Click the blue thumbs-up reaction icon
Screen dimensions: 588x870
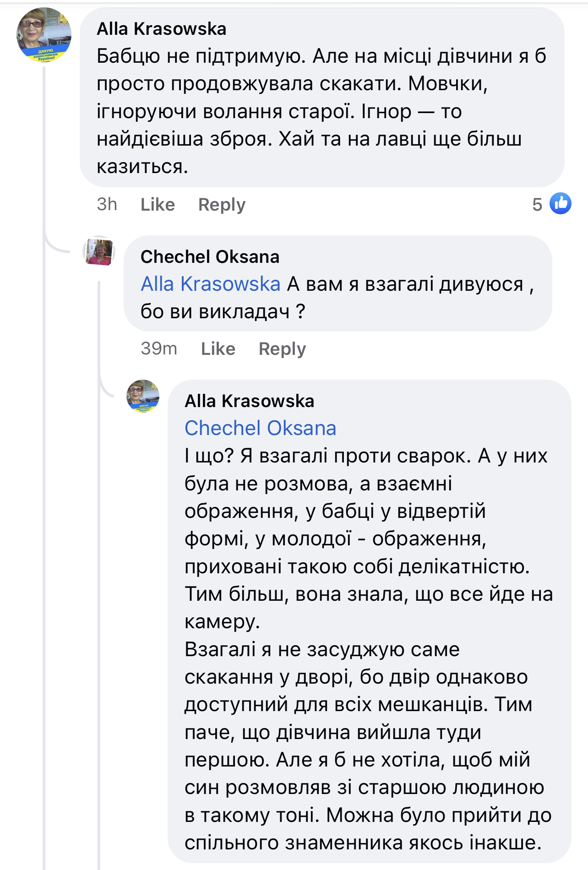click(560, 204)
